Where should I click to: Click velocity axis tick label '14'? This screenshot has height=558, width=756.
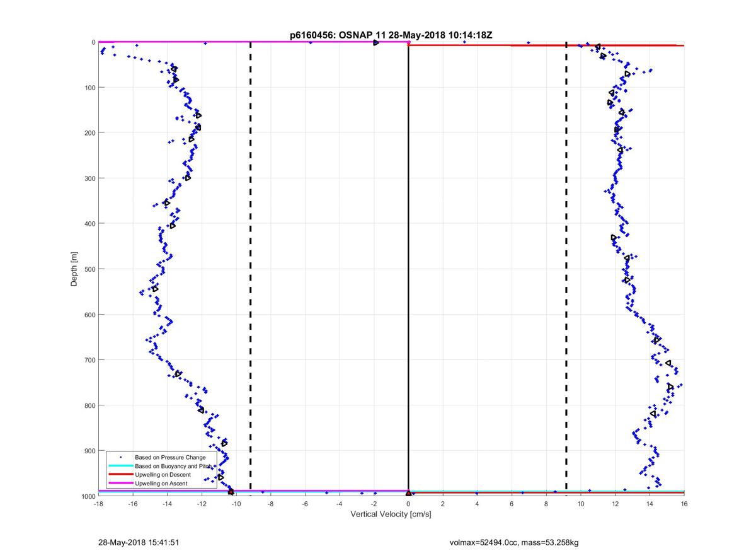pyautogui.click(x=650, y=504)
